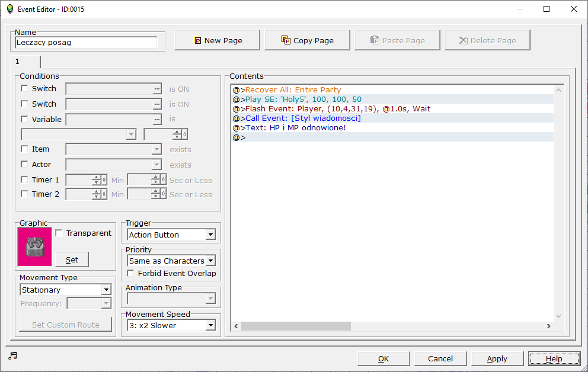Enable the first Switch condition checkbox
Screen dimensions: 588x372
tap(25, 88)
